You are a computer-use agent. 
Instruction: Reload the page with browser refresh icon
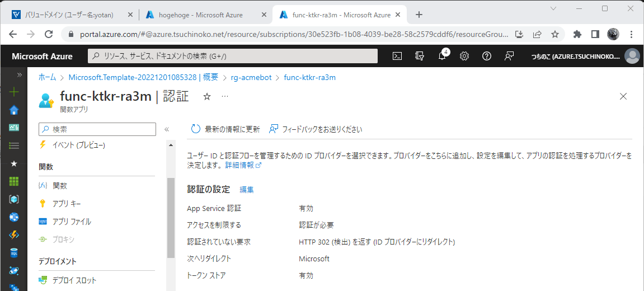click(49, 35)
